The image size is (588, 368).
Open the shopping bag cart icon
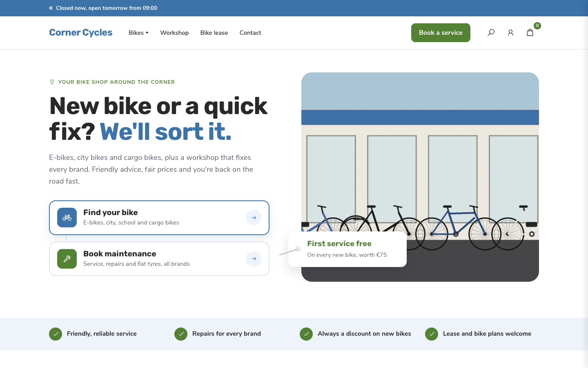coord(530,33)
